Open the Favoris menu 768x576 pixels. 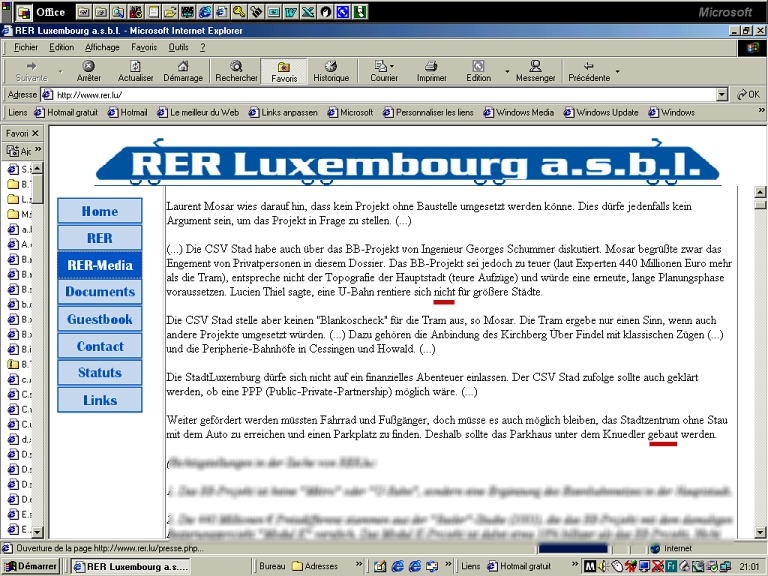(144, 47)
